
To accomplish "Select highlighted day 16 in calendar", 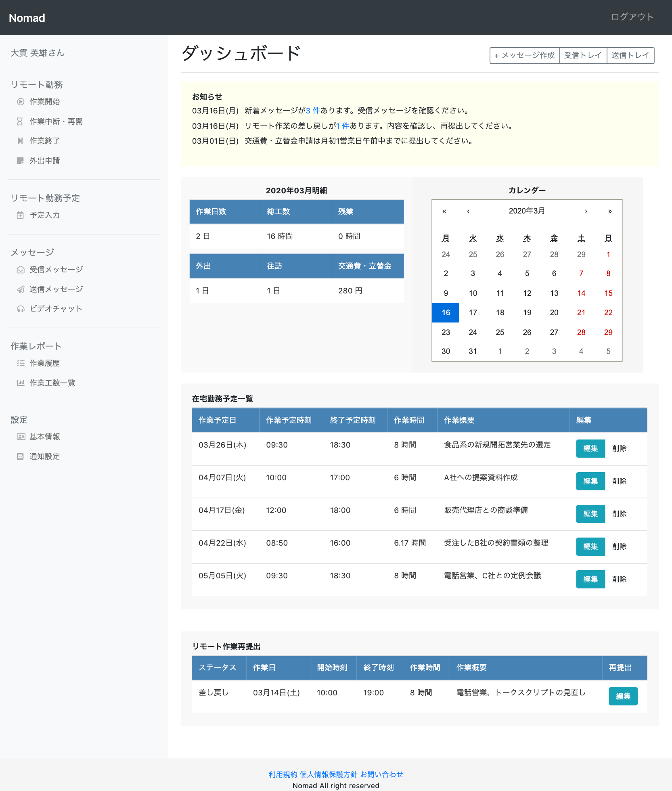I will [x=446, y=313].
